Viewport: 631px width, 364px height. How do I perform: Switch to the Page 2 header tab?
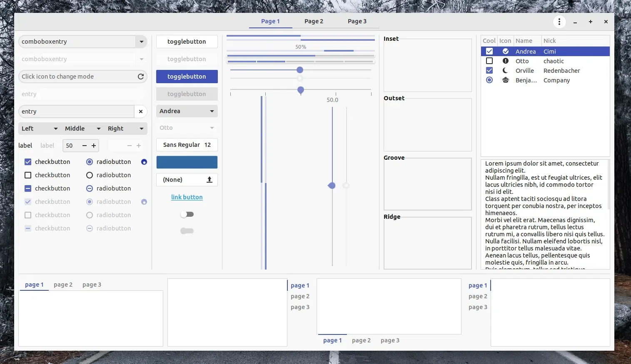click(x=314, y=21)
